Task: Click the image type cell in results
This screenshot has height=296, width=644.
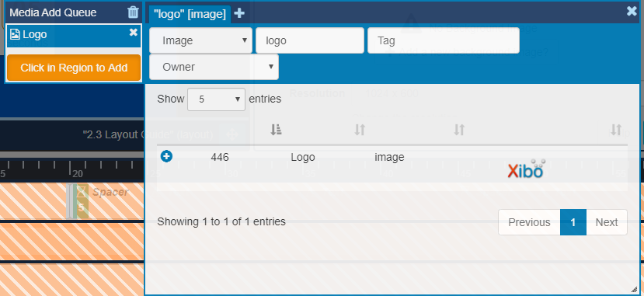Action: (x=389, y=157)
